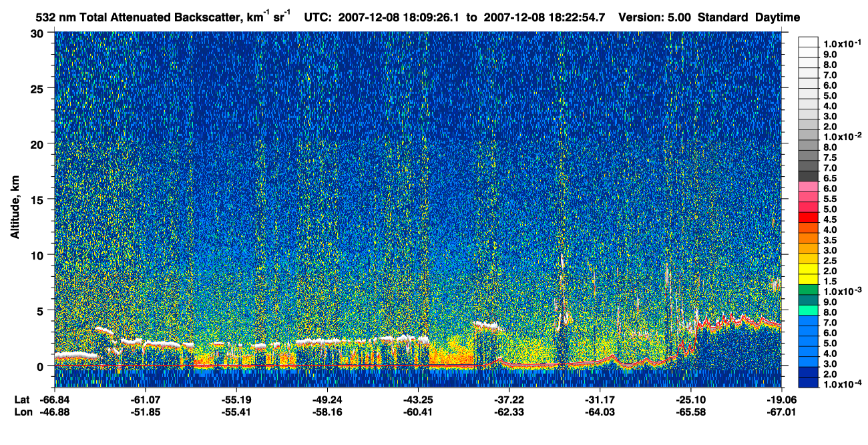Click the longitude value '-67.01'
The width and height of the screenshot is (868, 445).
click(781, 412)
